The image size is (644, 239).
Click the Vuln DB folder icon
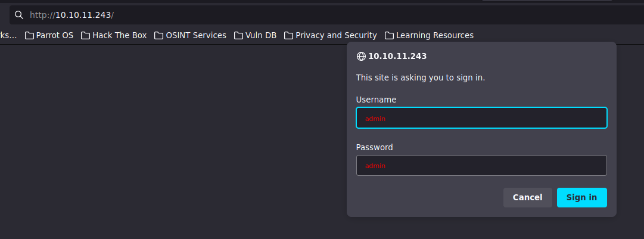coord(238,36)
